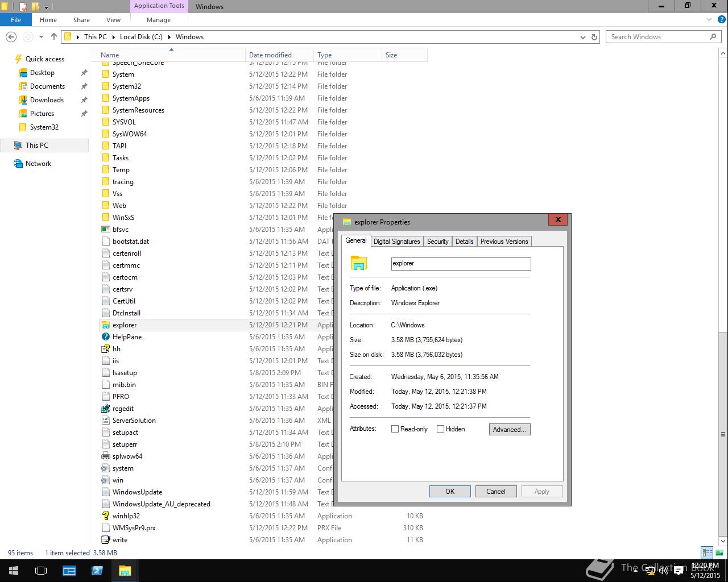Sort by Date modified column header
The height and width of the screenshot is (582, 728).
(x=279, y=55)
